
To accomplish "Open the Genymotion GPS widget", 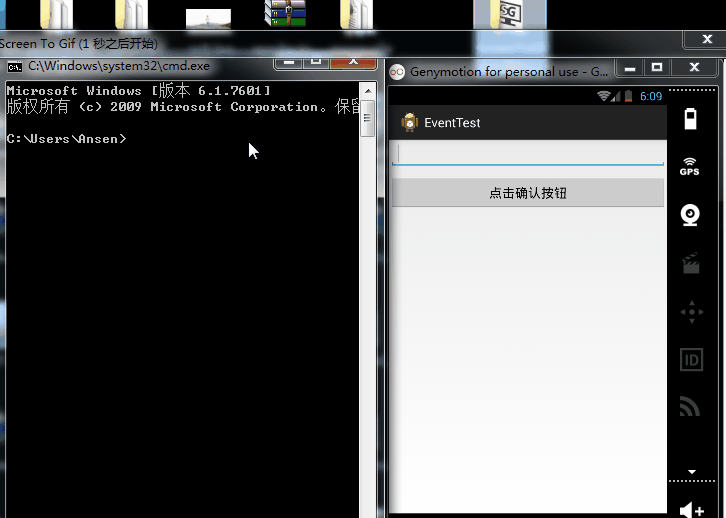I will [x=689, y=167].
